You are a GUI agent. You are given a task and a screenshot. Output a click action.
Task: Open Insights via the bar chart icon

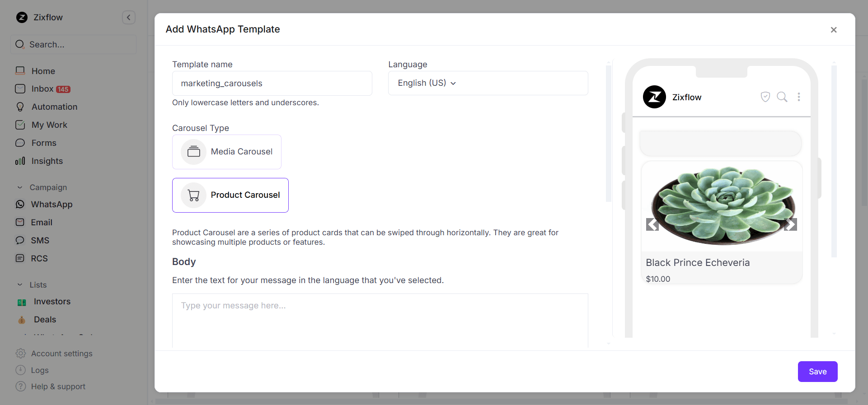(x=20, y=161)
